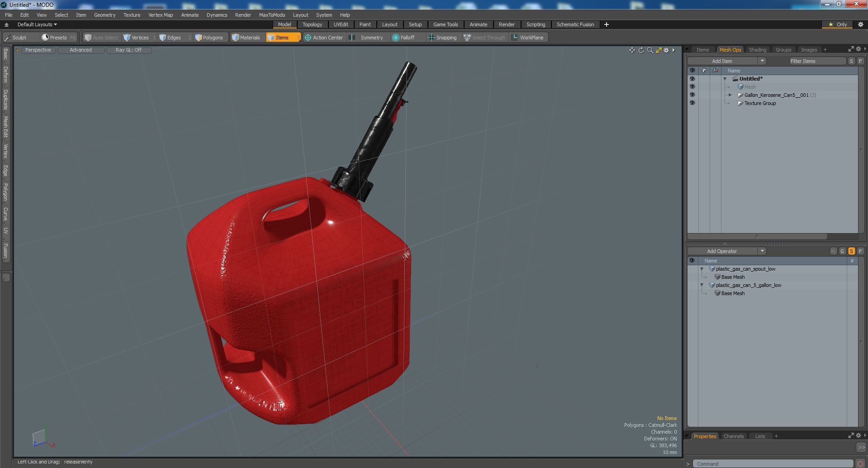Toggle the highlighted S filter in Mesh Ops
This screenshot has width=868, height=468.
[851, 251]
